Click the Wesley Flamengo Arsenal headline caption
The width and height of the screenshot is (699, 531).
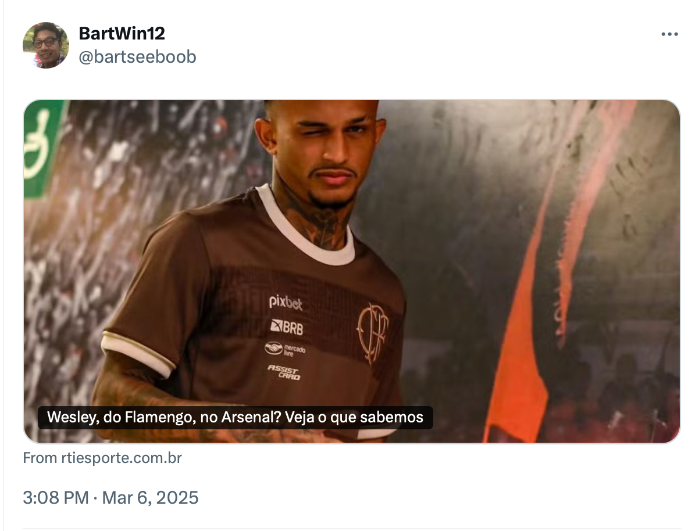coord(235,417)
